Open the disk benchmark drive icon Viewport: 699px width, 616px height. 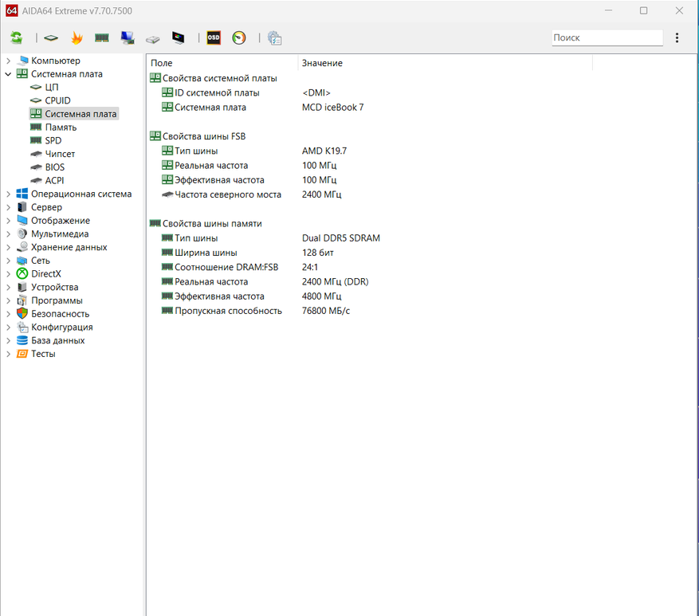(x=152, y=37)
